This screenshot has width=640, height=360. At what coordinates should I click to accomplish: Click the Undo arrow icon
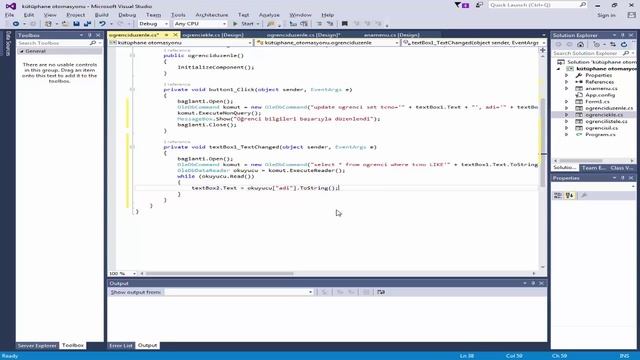[x=102, y=24]
